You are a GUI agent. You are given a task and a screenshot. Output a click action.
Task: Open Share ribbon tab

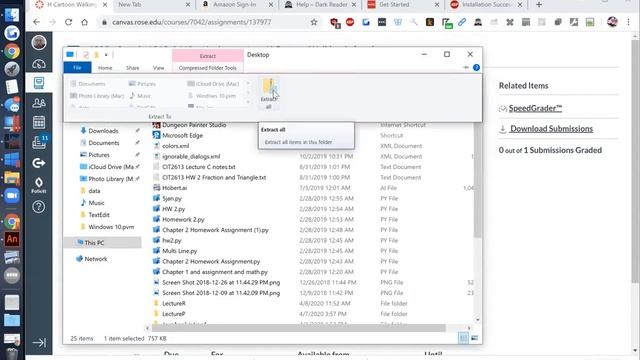coord(133,68)
